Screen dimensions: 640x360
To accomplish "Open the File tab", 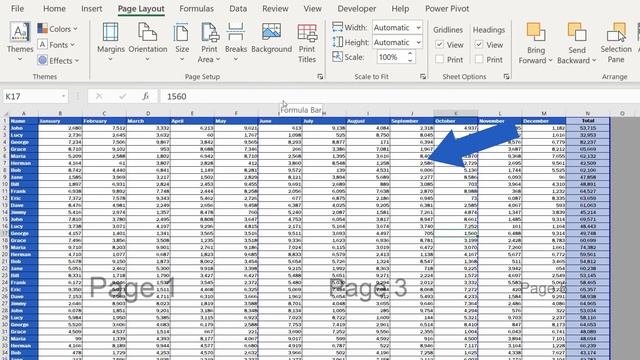I will pyautogui.click(x=17, y=9).
